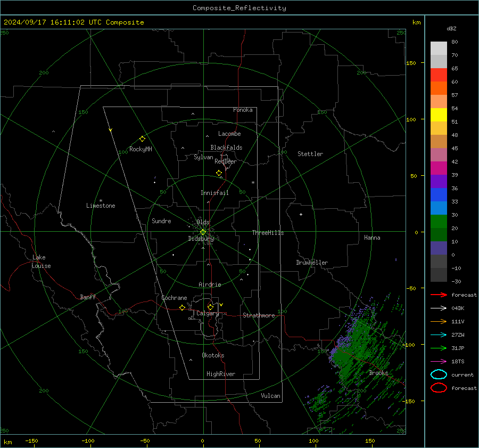Click the Okotoks town label

point(213,355)
